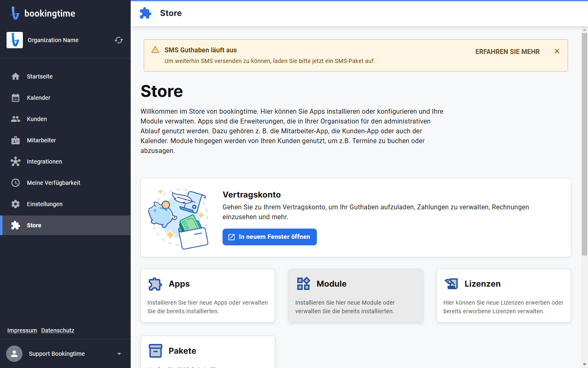This screenshot has width=588, height=368.
Task: Open Einstellungen from sidebar
Action: tap(65, 204)
